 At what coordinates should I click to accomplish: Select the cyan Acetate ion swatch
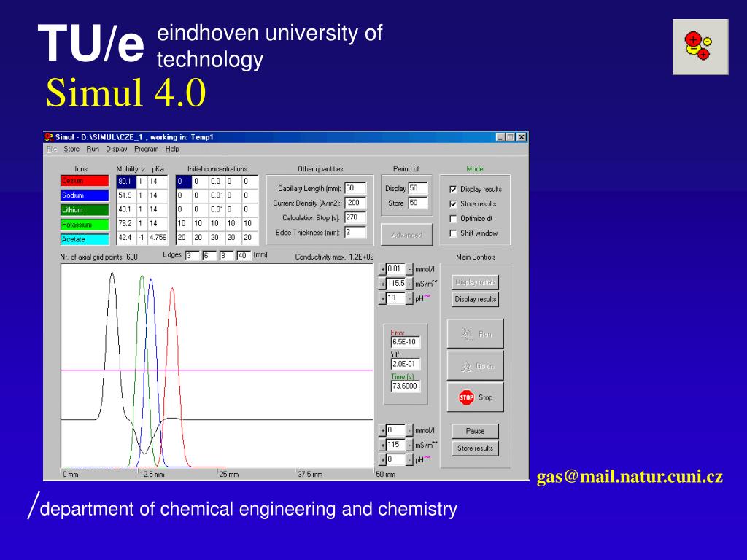pyautogui.click(x=85, y=239)
